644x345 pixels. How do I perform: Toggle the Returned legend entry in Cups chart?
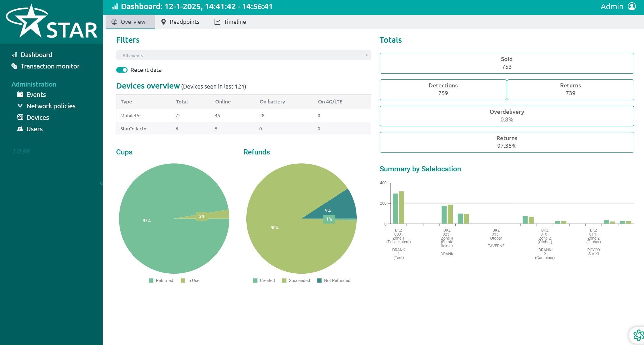click(161, 281)
